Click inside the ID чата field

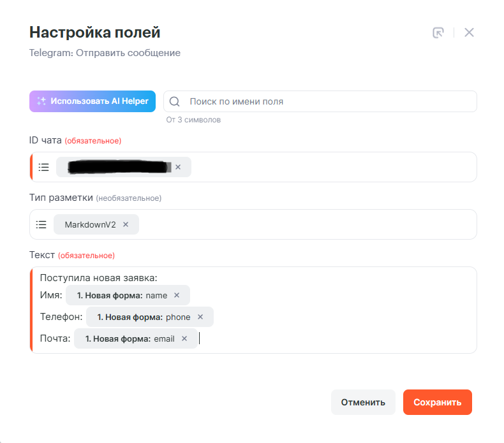(332, 167)
